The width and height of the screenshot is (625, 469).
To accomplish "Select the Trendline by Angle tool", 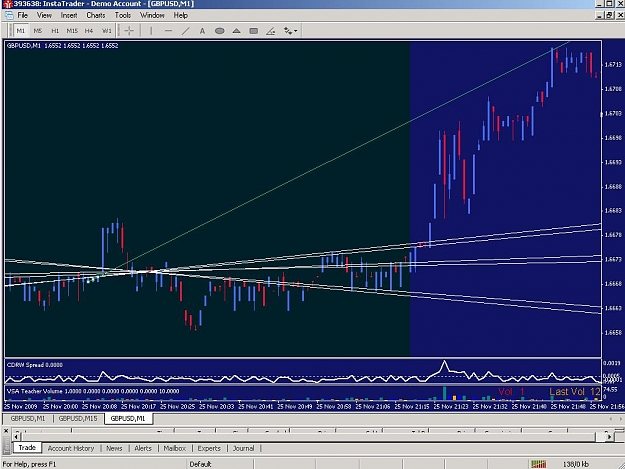I will coord(271,31).
